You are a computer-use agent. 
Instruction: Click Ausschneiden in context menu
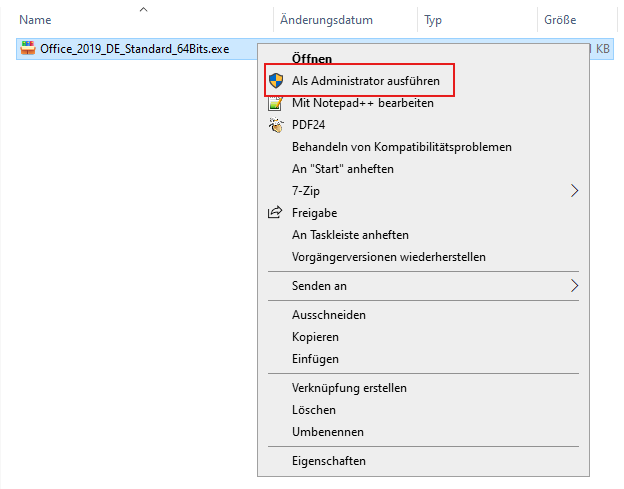(328, 315)
